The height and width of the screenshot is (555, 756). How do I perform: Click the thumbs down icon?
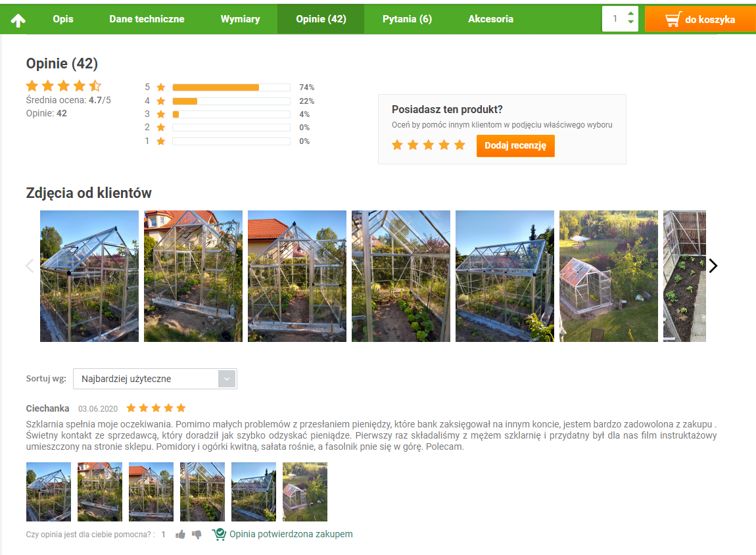(x=197, y=535)
